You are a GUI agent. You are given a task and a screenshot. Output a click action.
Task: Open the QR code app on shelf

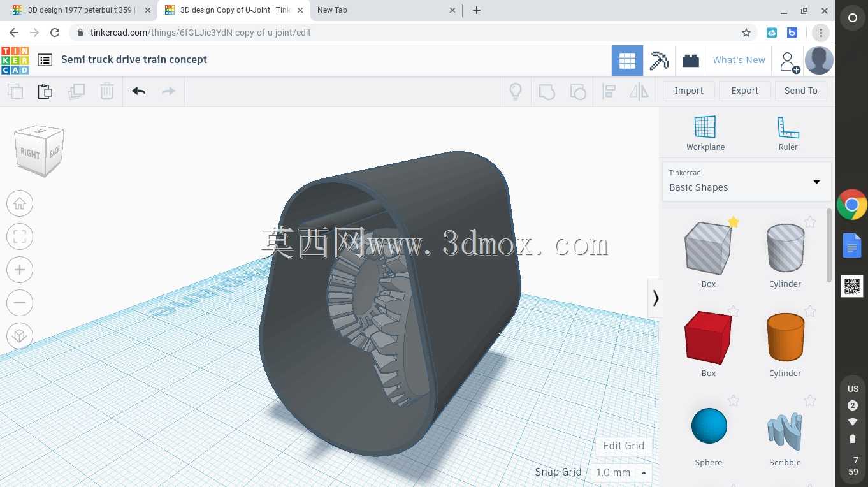(852, 286)
